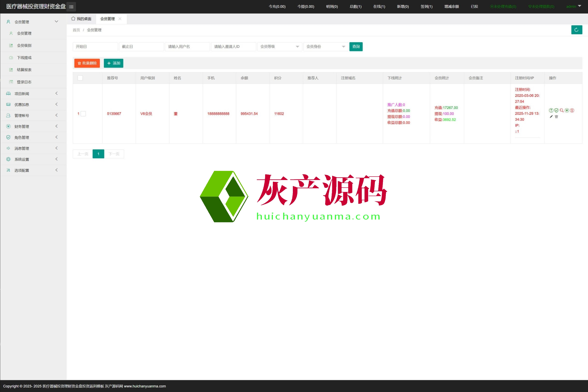Switch to the 我的桌面 tab
Screen dimensions: 588x392
(81, 19)
